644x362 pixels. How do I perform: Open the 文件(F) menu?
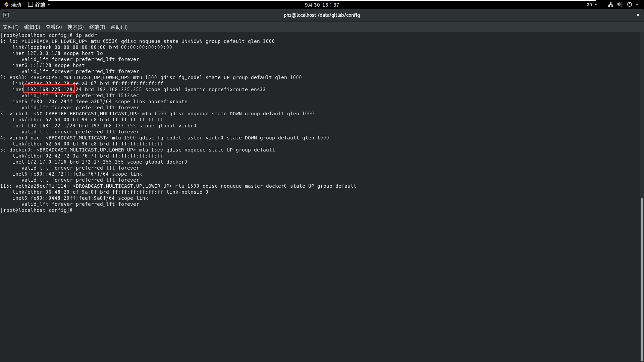(x=11, y=27)
